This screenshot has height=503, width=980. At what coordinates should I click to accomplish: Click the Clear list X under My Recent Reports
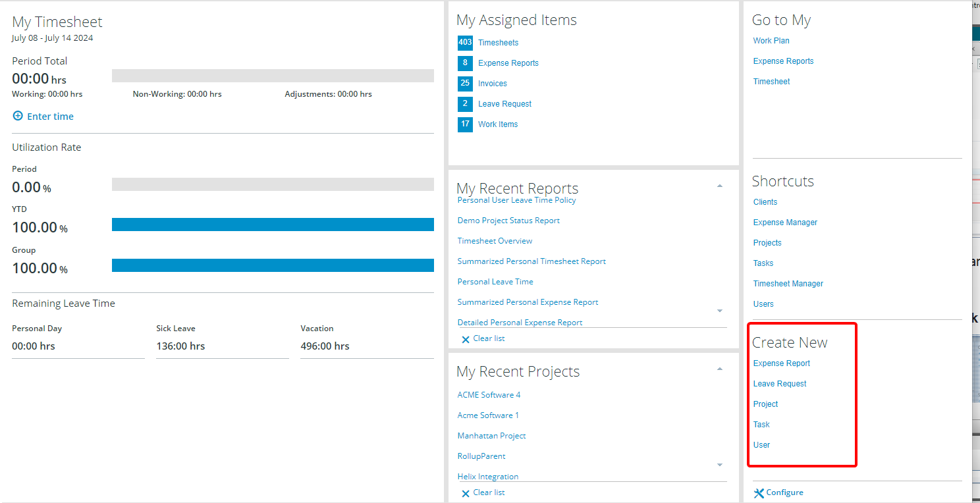466,338
